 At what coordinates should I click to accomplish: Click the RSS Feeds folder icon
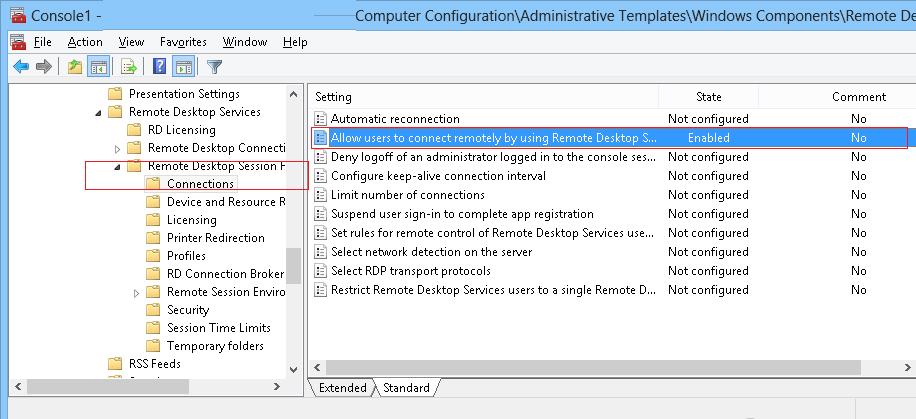pyautogui.click(x=115, y=363)
